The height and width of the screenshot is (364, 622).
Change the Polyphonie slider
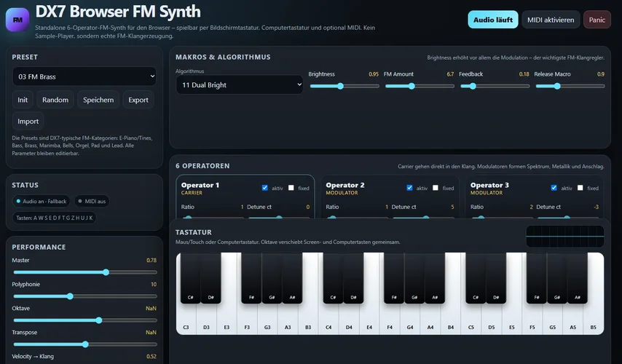[85, 296]
